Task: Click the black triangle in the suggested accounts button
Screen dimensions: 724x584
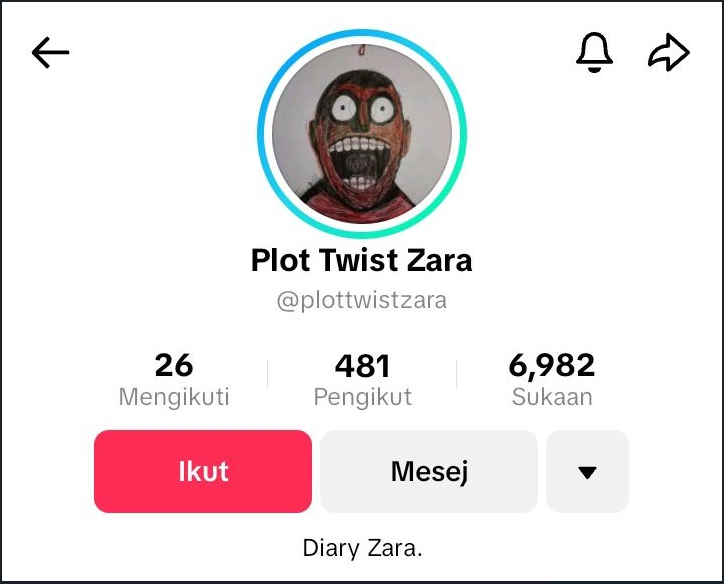Action: pyautogui.click(x=587, y=472)
